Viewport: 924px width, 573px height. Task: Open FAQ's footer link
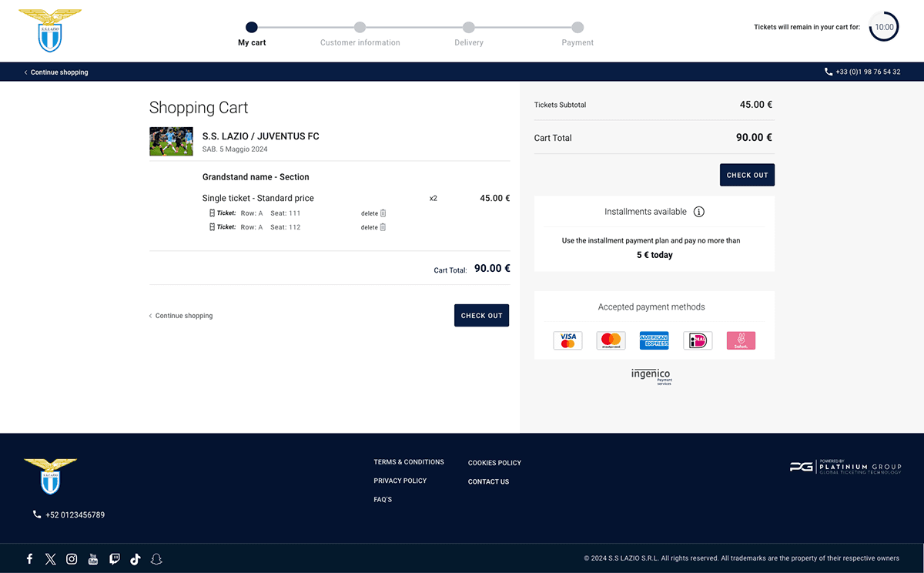coord(383,500)
